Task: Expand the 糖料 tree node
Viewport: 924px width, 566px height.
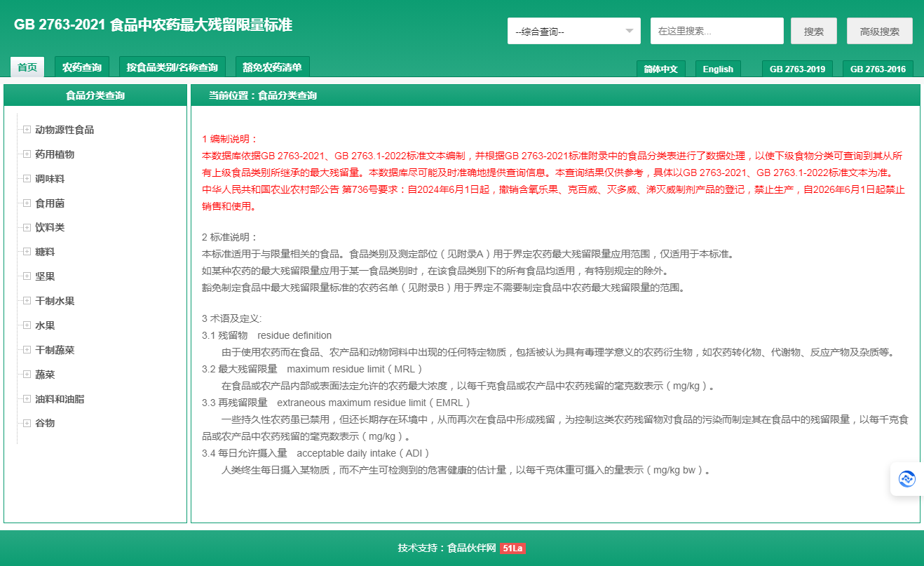Action: [x=27, y=252]
